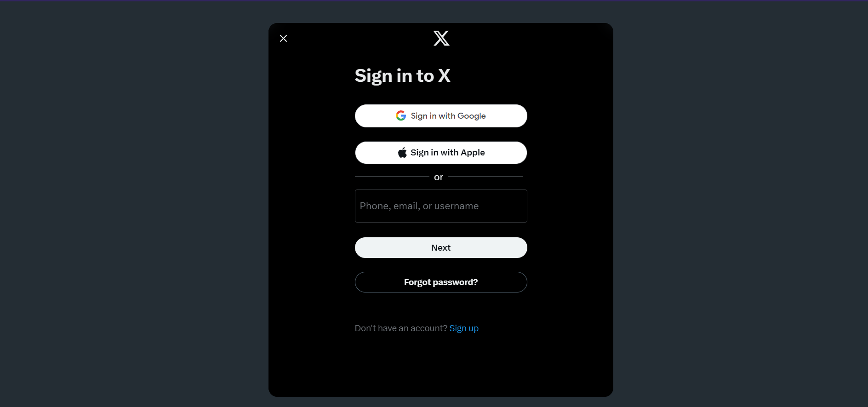This screenshot has width=868, height=407.
Task: Click the 'Don't have an account?' text
Action: (x=401, y=328)
